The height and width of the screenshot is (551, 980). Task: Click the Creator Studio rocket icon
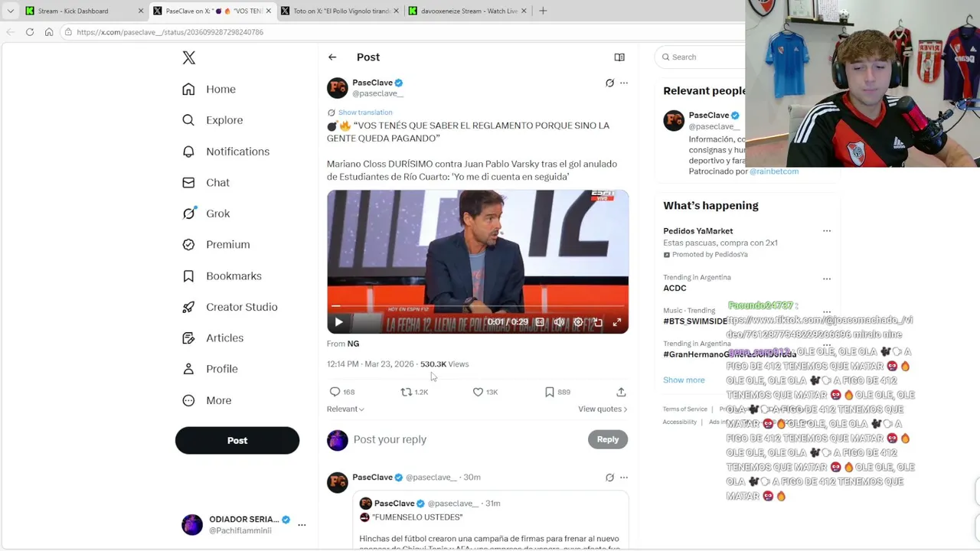(188, 307)
